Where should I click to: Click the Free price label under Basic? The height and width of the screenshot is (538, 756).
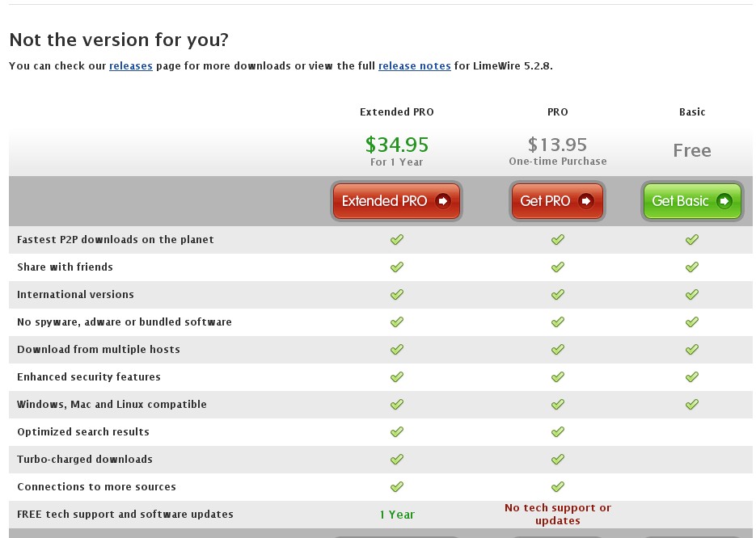692,151
